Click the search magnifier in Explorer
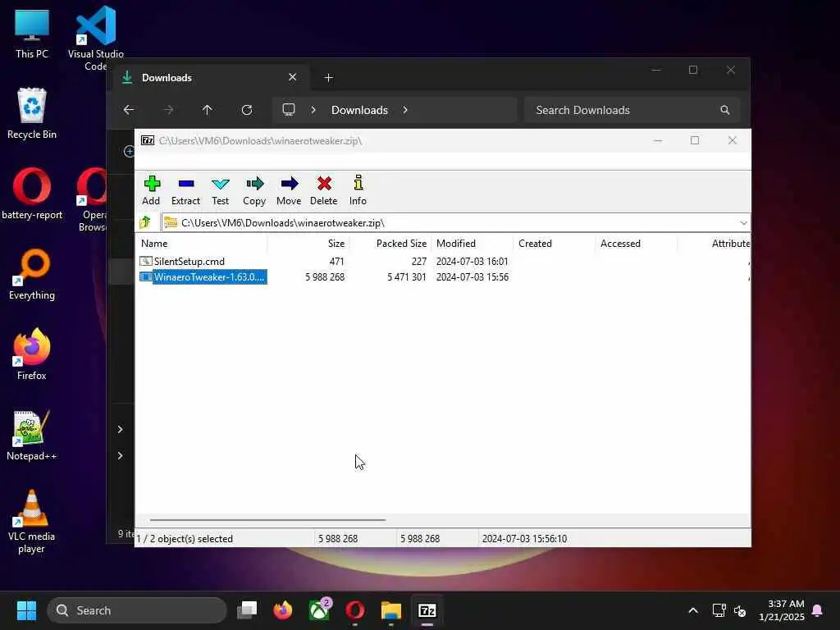This screenshot has width=840, height=630. click(725, 110)
